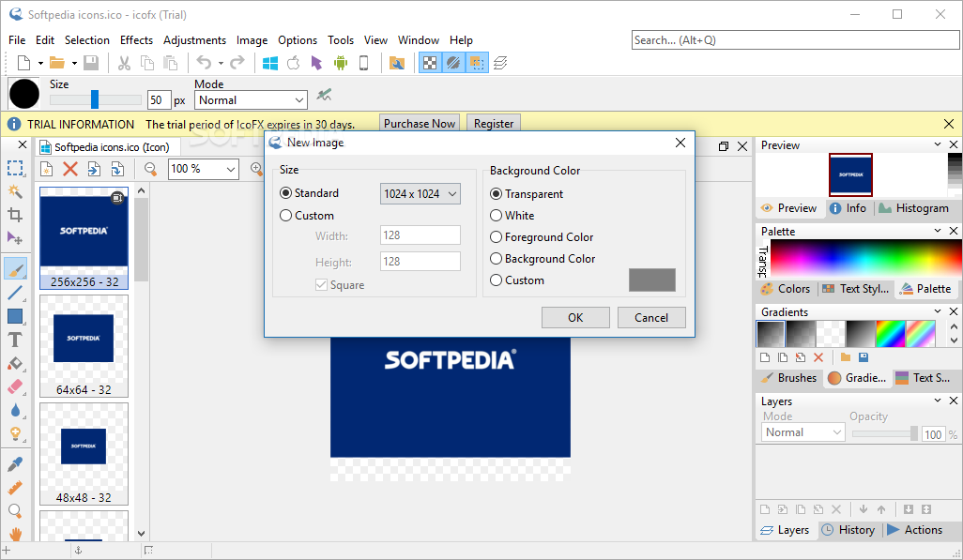The width and height of the screenshot is (963, 560).
Task: Select the blur drop tool
Action: [x=15, y=410]
